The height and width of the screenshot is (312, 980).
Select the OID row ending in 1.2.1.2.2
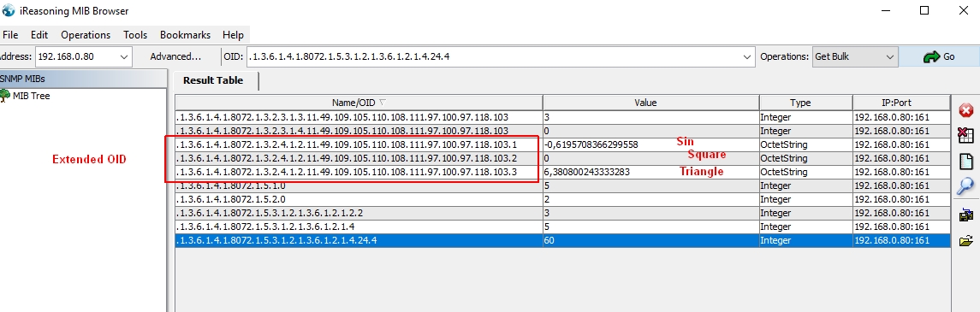(x=562, y=214)
